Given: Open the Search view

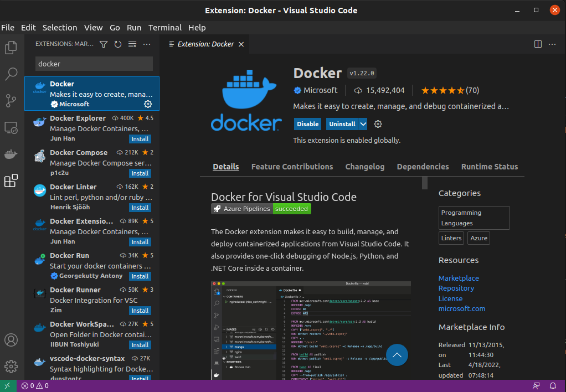Looking at the screenshot, I should coord(11,74).
